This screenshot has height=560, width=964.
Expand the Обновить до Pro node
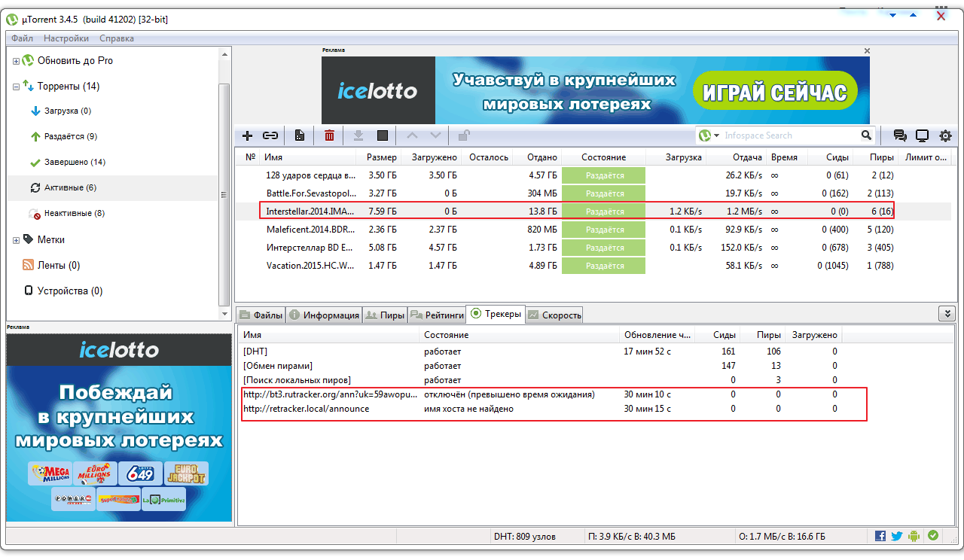[x=17, y=61]
